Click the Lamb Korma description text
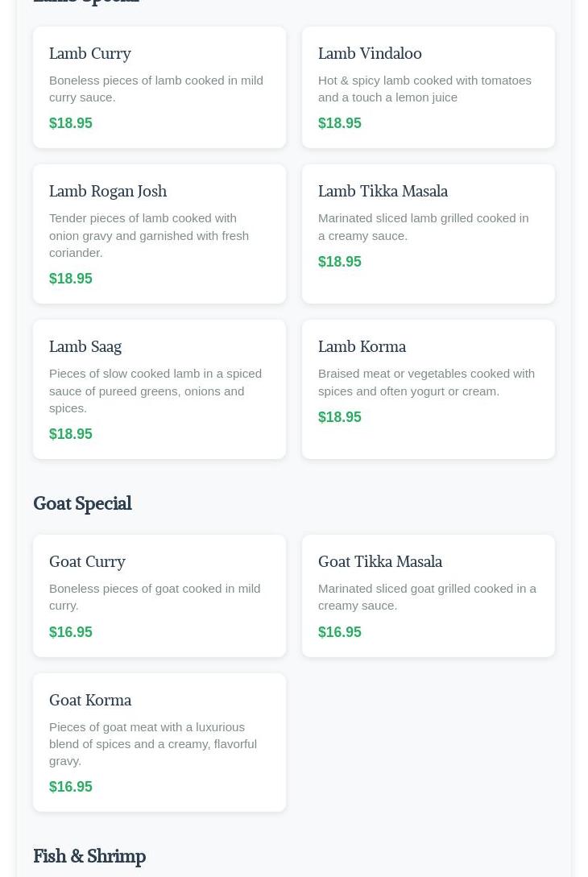Viewport: 588px width, 877px height. 426,383
